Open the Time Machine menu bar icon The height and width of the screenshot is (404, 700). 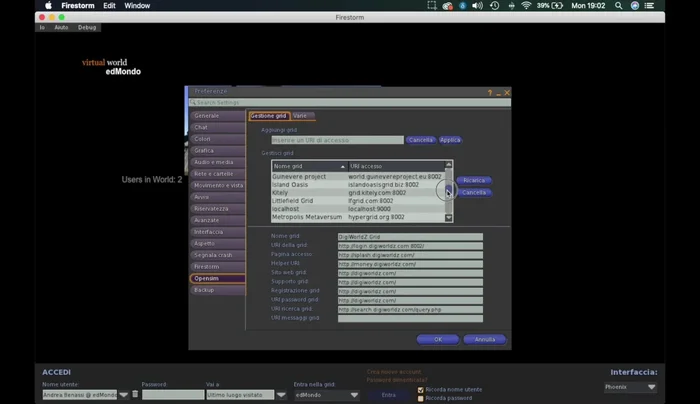[494, 5]
